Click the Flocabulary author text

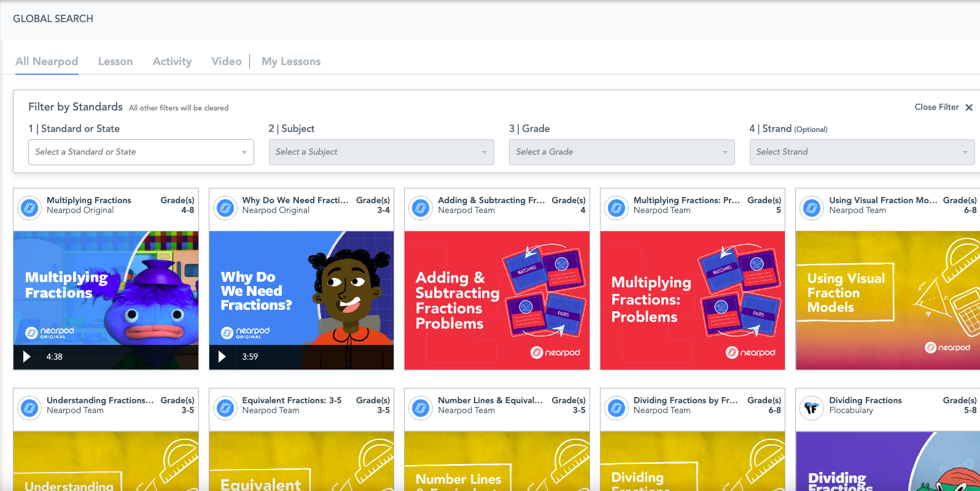(x=851, y=410)
